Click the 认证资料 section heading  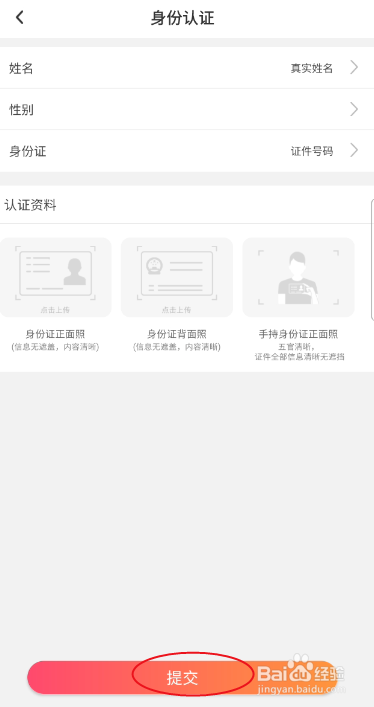coord(30,206)
